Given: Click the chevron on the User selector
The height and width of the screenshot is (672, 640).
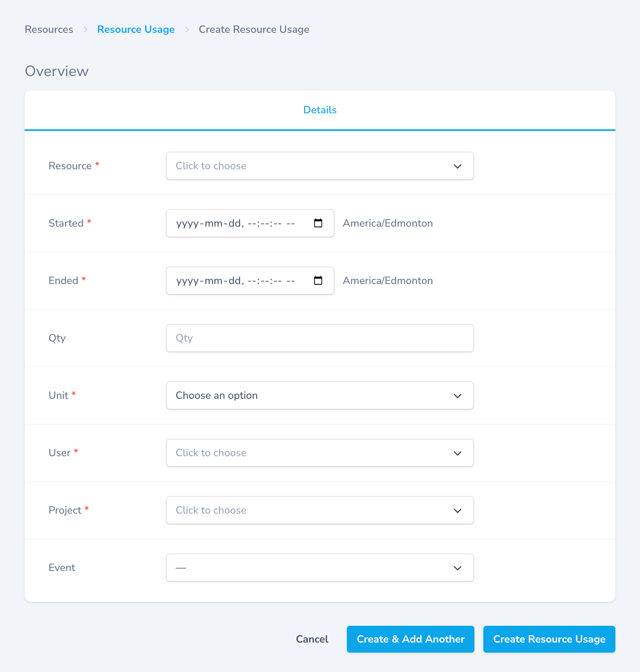Looking at the screenshot, I should [x=458, y=453].
